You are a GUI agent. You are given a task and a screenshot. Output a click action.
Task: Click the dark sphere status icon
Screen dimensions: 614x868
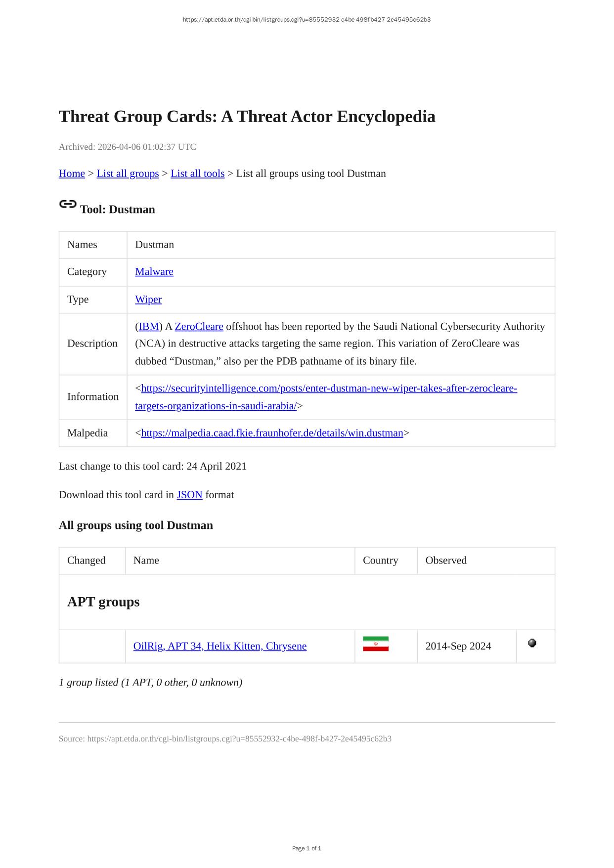pyautogui.click(x=532, y=643)
